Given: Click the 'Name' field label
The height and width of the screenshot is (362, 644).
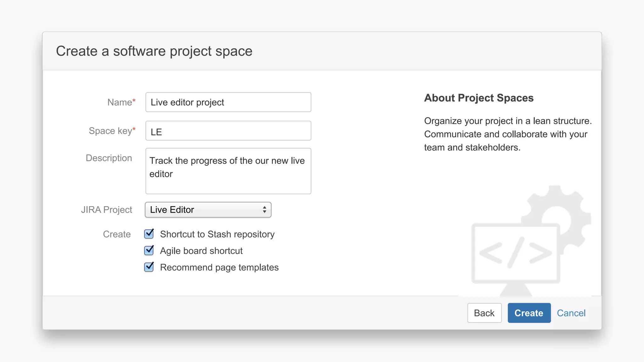Looking at the screenshot, I should [x=121, y=102].
